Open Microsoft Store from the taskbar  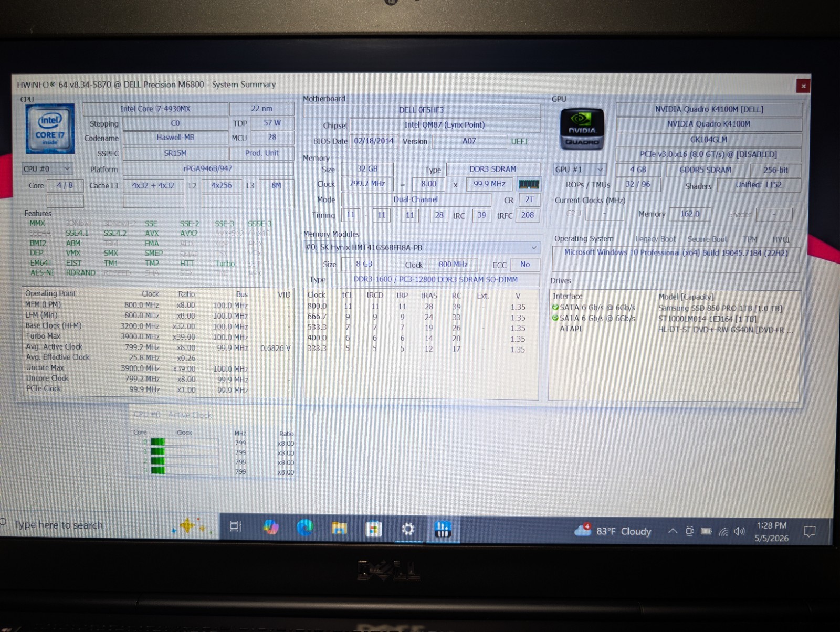tap(374, 529)
